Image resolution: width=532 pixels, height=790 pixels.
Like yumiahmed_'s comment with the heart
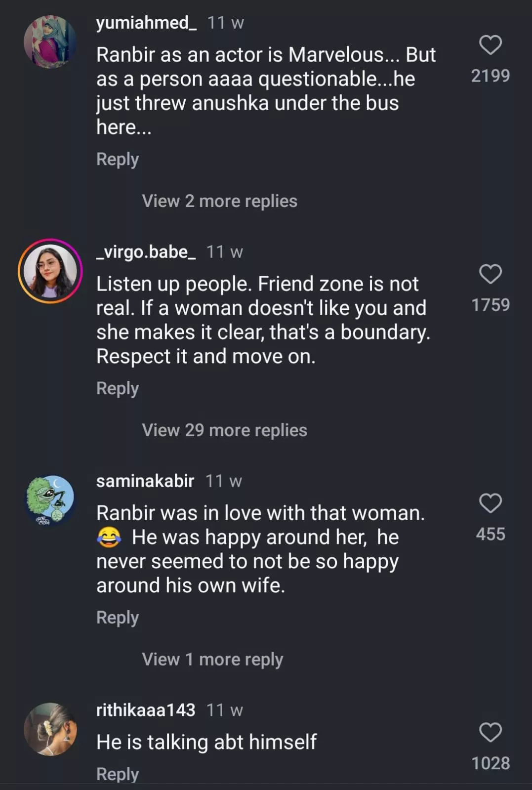pyautogui.click(x=490, y=45)
